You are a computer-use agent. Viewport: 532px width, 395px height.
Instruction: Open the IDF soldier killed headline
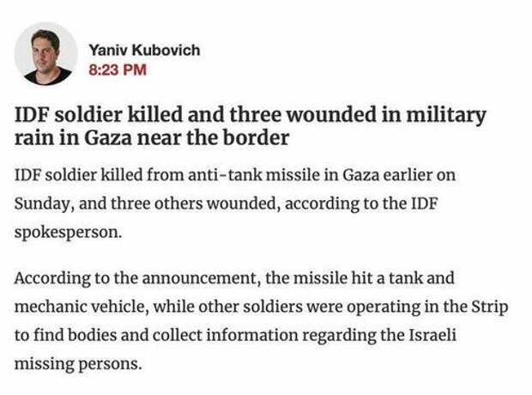pyautogui.click(x=249, y=115)
